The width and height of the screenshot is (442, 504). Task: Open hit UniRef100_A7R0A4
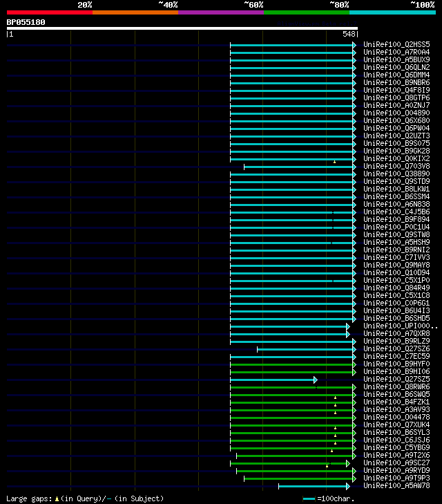point(396,52)
